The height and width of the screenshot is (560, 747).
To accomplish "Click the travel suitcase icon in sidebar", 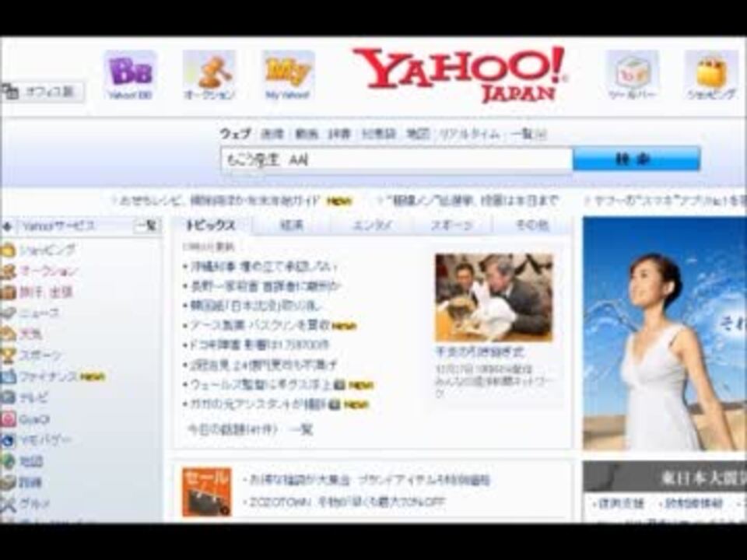I will coord(8,292).
